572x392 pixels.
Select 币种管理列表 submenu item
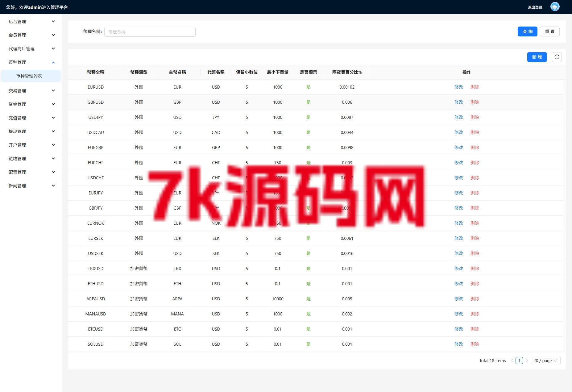coord(31,76)
